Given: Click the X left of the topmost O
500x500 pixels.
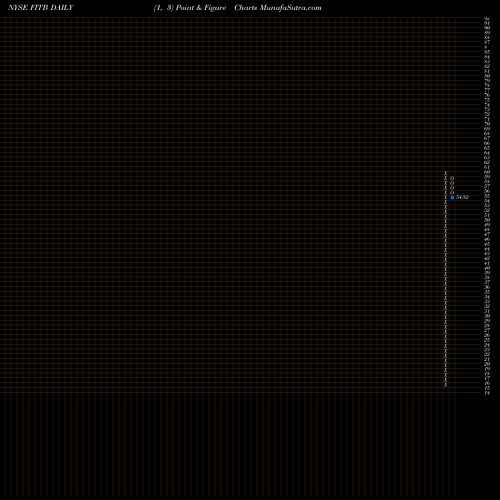Looking at the screenshot, I should [446, 178].
